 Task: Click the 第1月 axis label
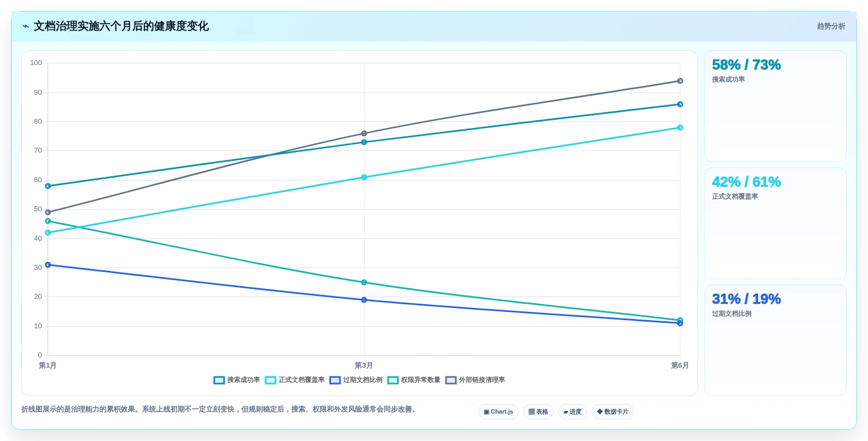click(48, 365)
